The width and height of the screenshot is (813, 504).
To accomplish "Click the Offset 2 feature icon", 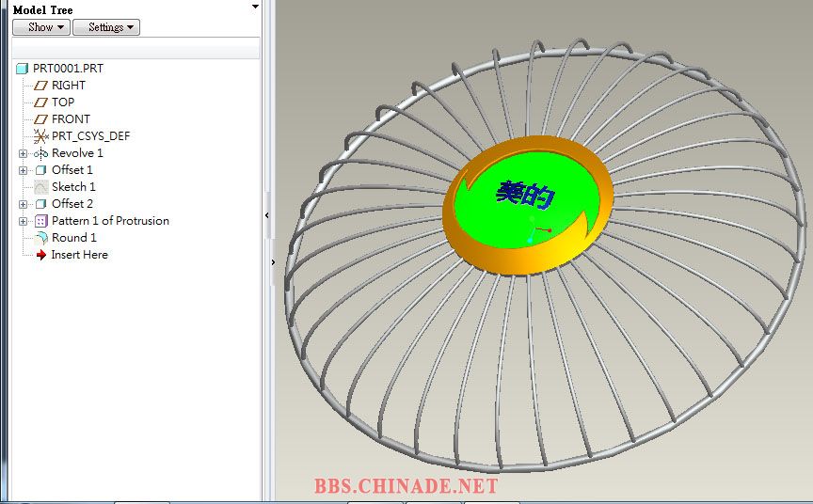I will click(x=40, y=204).
